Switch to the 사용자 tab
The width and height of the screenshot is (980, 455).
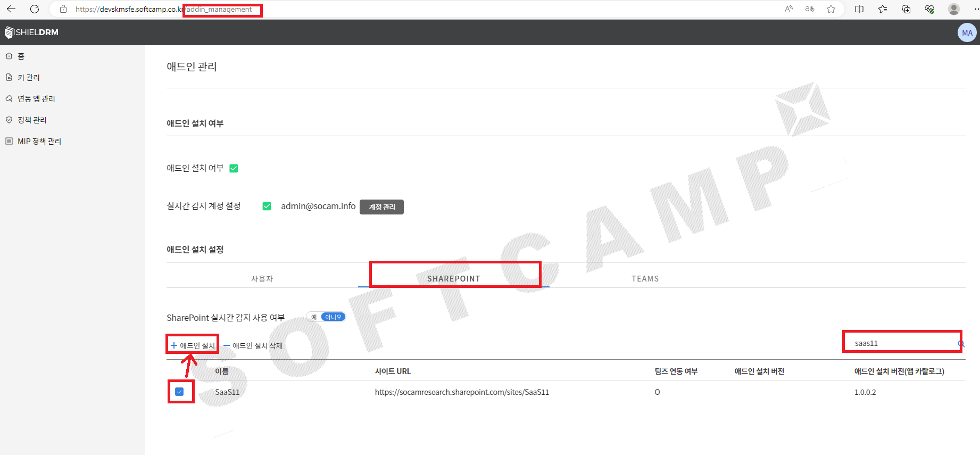coord(262,278)
